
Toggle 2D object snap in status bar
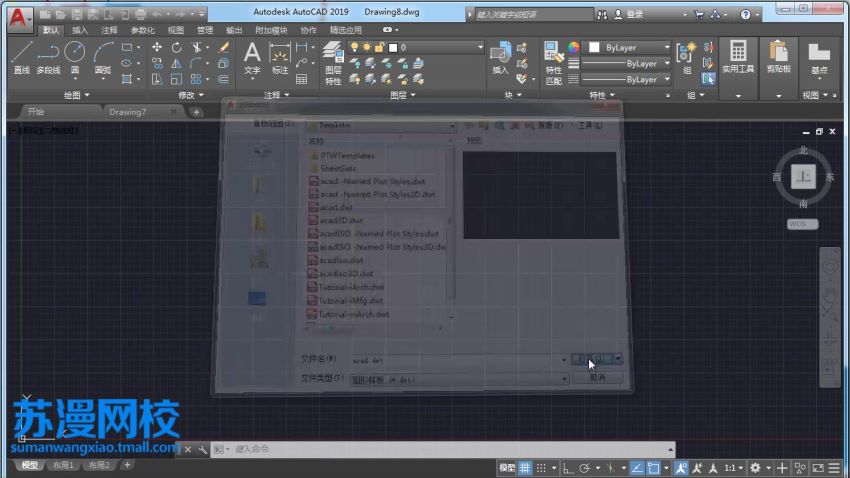[x=653, y=468]
